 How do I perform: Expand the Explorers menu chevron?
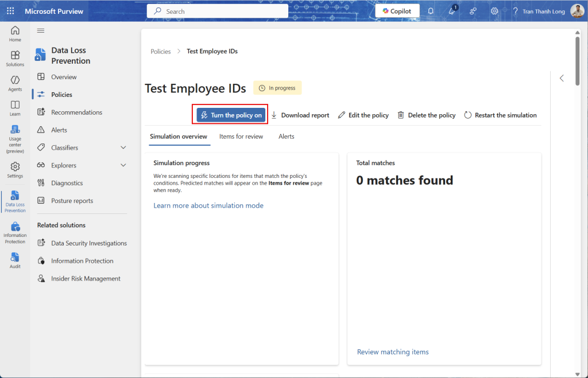click(123, 166)
